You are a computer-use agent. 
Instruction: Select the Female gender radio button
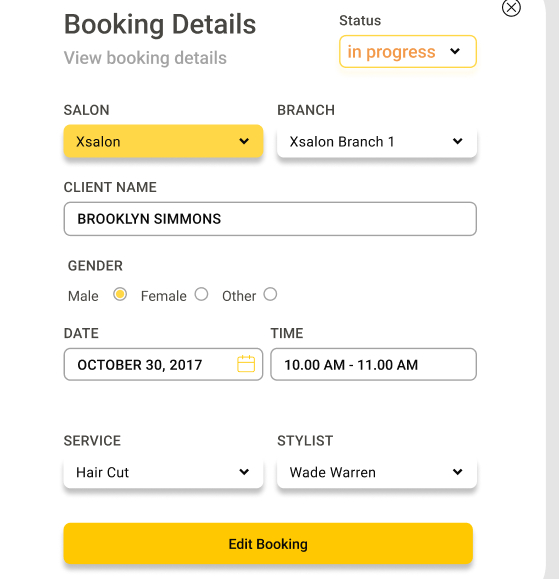coord(202,294)
